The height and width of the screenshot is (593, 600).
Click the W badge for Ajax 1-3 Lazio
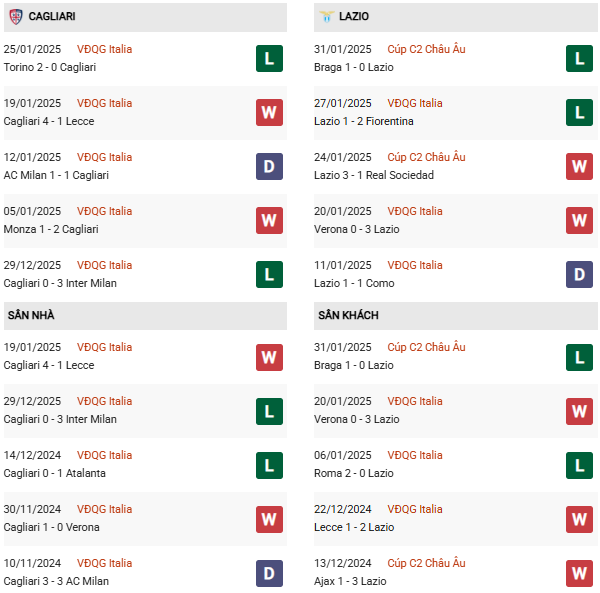[x=579, y=573]
